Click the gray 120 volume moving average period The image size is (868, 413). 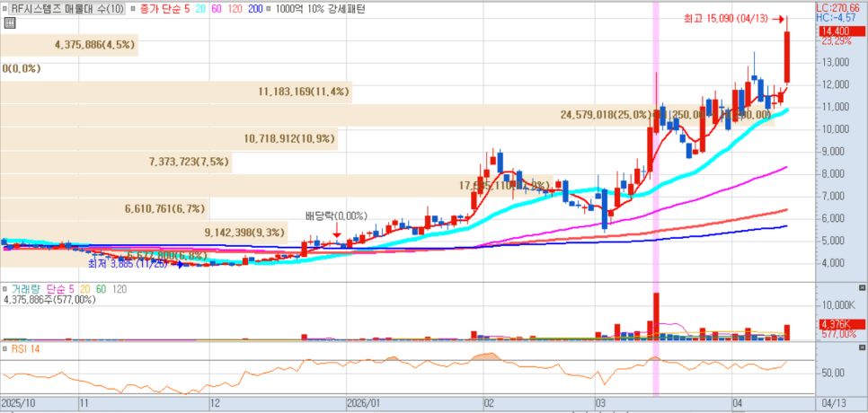(x=119, y=289)
